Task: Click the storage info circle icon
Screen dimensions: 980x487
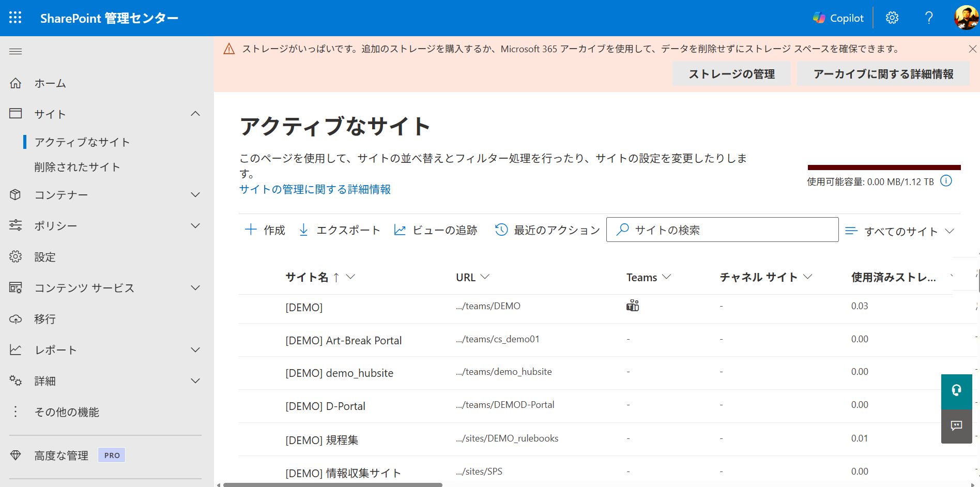Action: click(946, 181)
